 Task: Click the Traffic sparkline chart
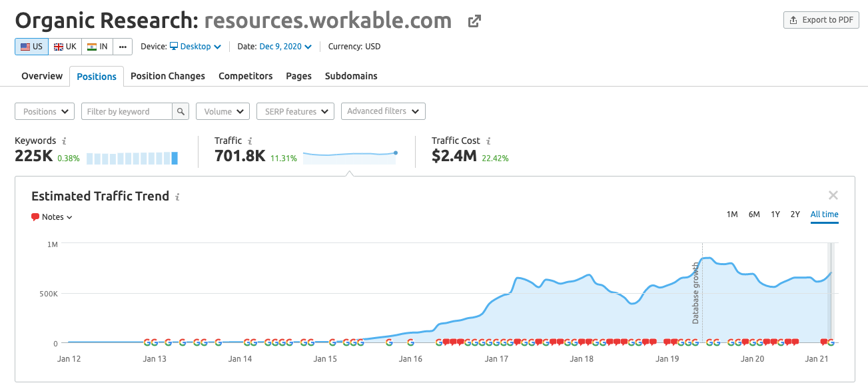(x=350, y=157)
